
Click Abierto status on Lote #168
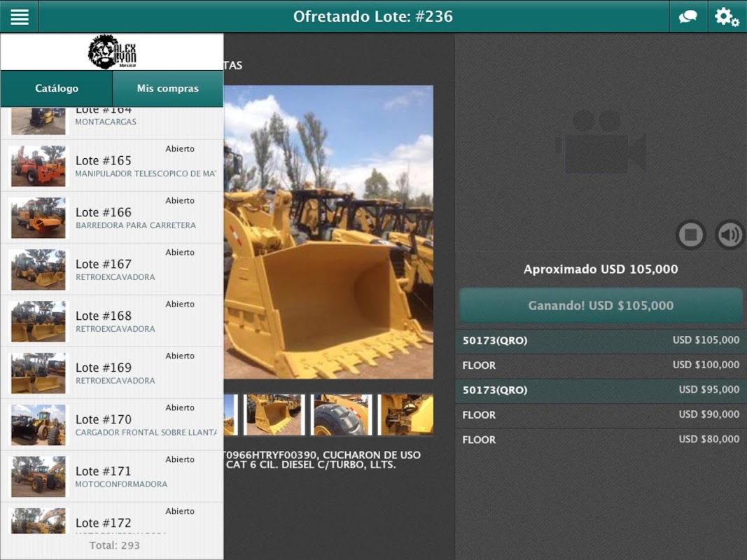(x=180, y=304)
